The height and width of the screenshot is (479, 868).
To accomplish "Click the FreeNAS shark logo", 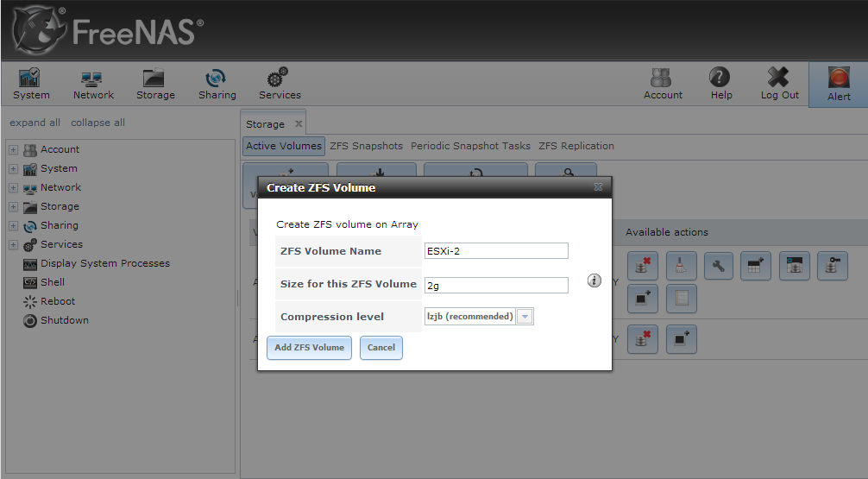I will (39, 30).
